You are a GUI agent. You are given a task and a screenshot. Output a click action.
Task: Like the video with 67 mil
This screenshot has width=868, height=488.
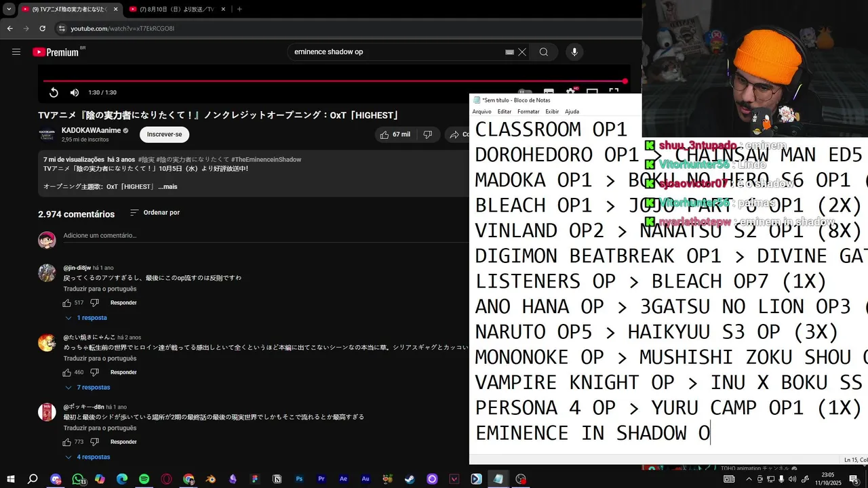click(x=395, y=134)
